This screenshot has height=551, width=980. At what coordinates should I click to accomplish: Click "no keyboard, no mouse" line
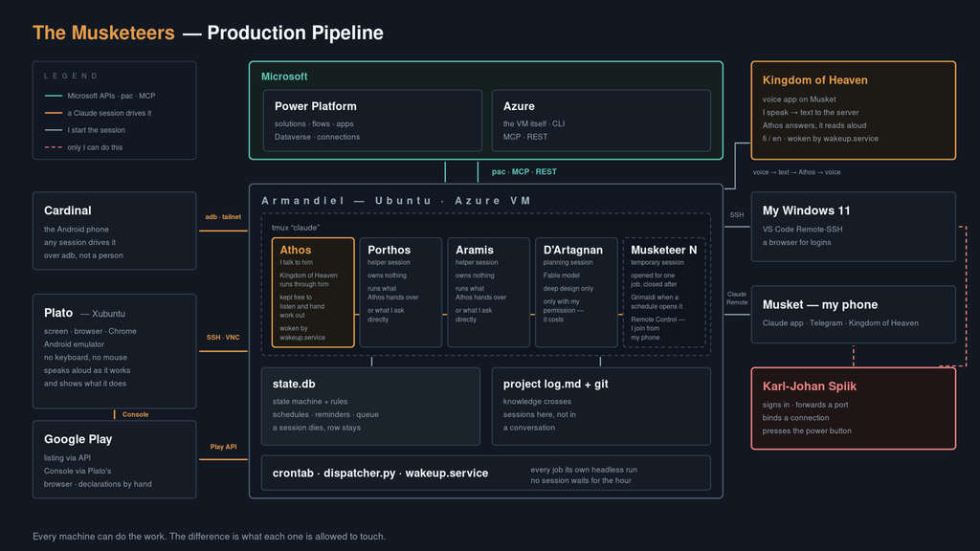[85, 358]
